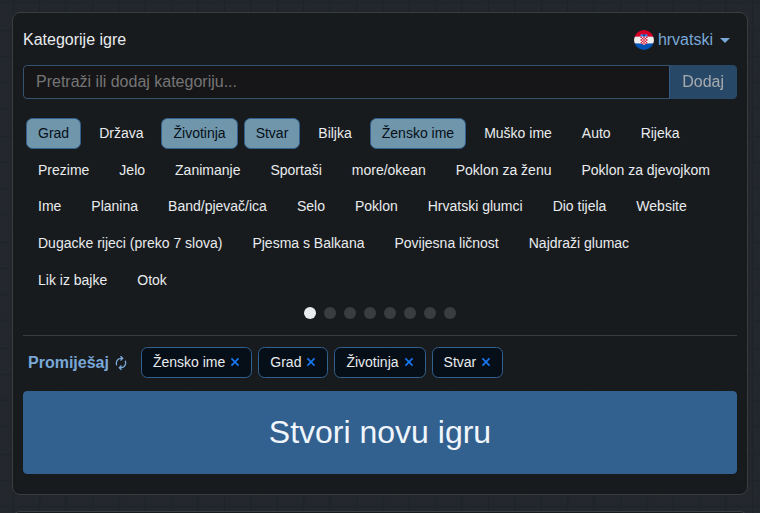Screen dimensions: 760x513
Task: Remove Žensko ime chip via its x icon
Action: pyautogui.click(x=235, y=362)
